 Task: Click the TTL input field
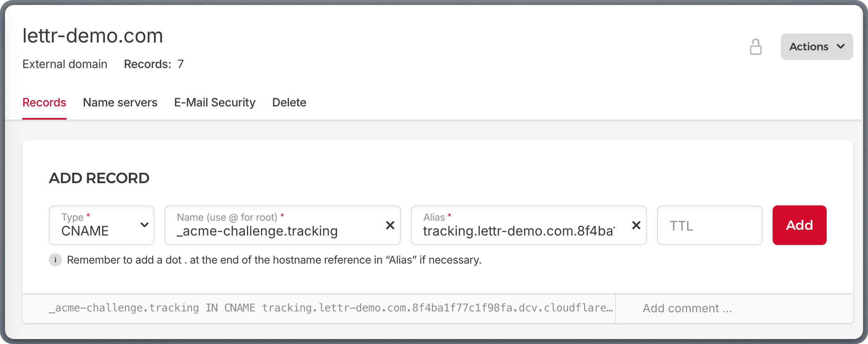point(709,225)
